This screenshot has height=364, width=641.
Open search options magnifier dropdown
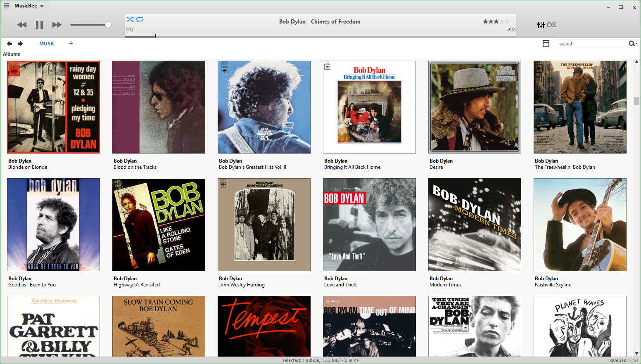pos(633,43)
